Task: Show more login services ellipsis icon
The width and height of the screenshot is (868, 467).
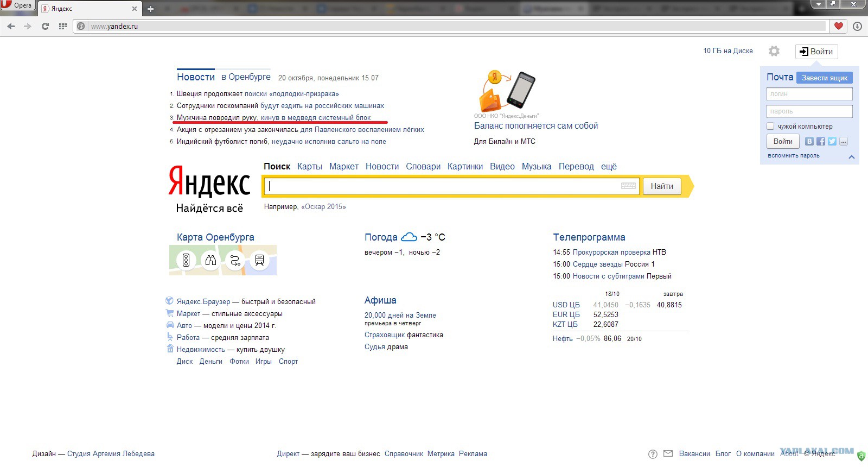Action: click(x=844, y=141)
